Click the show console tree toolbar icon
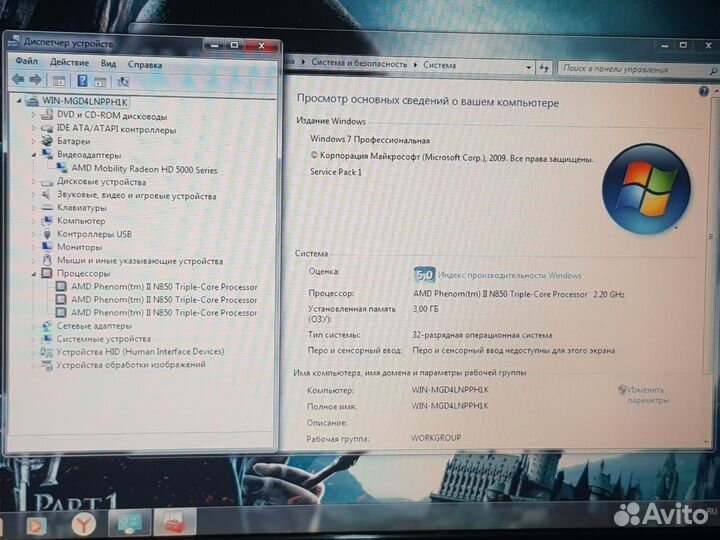Screen dimensions: 720x540 click(59, 81)
